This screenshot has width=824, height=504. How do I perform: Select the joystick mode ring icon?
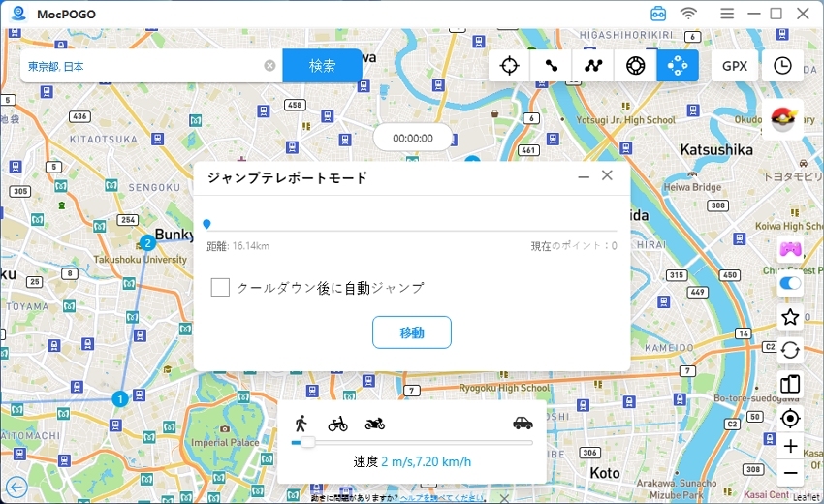635,66
